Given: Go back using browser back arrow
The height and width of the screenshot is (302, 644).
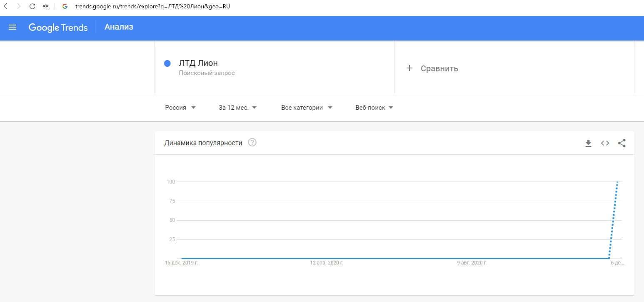Looking at the screenshot, I should pos(5,6).
